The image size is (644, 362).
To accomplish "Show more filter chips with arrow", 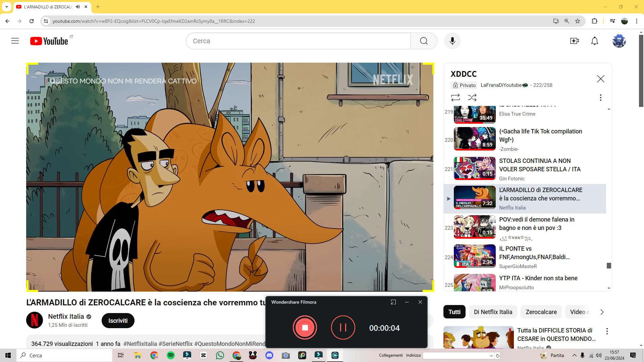I will click(x=602, y=312).
